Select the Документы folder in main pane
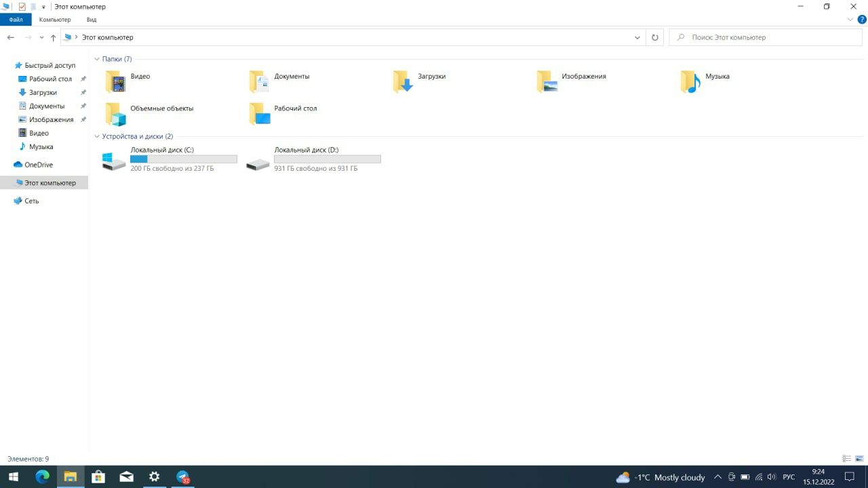The width and height of the screenshot is (868, 488). click(x=279, y=81)
